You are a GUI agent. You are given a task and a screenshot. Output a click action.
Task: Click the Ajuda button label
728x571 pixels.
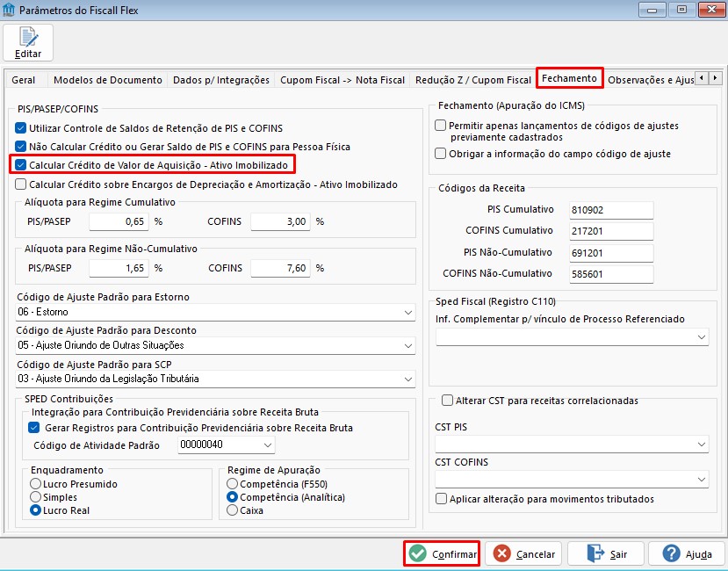tap(699, 554)
